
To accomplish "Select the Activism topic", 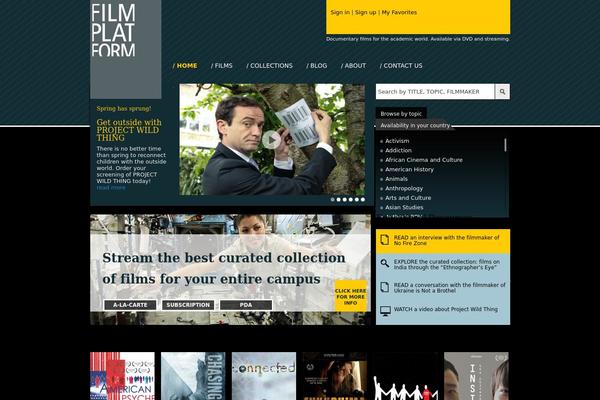I will coord(397,141).
